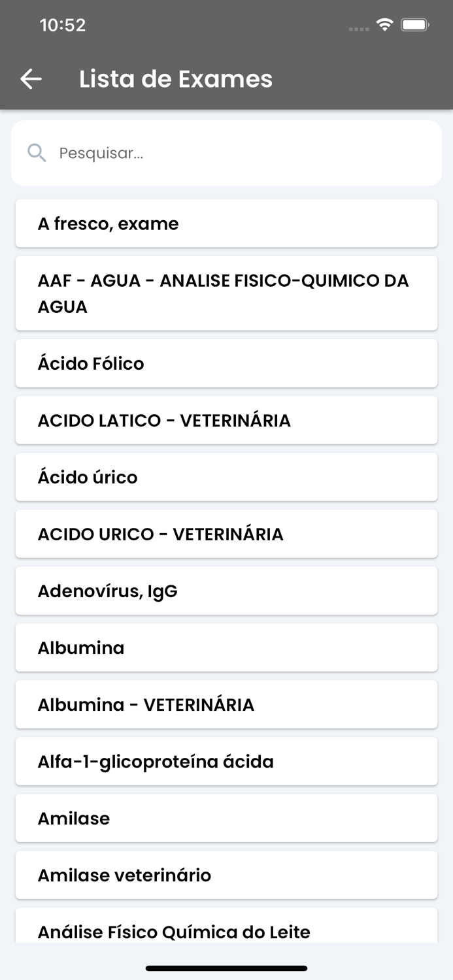Screen dimensions: 453x980
Task: Select the AAF agua analysis exam
Action: (226, 293)
